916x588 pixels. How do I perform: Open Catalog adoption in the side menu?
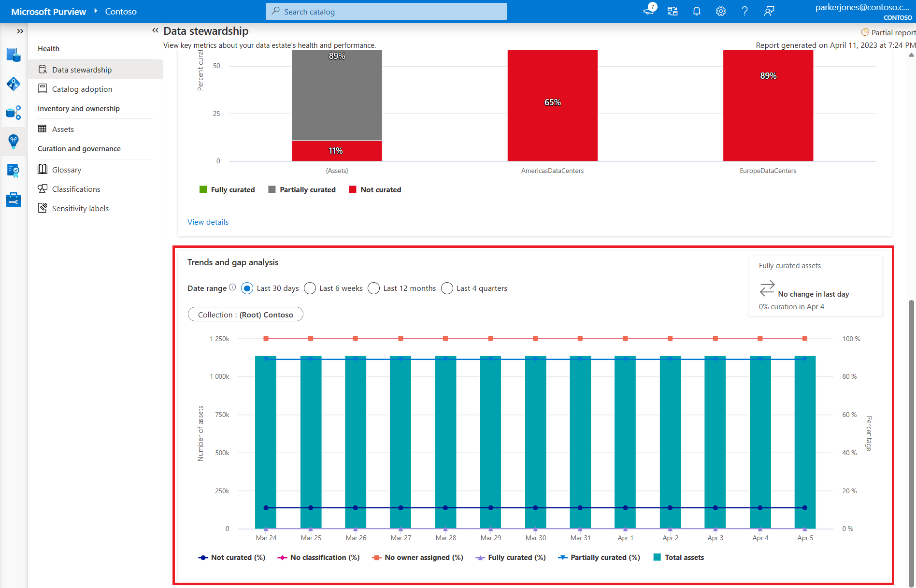click(82, 89)
